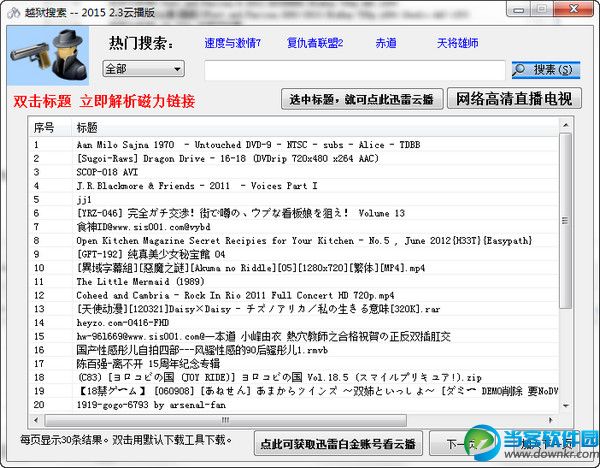
Task: Select row 3 SCOP-018 AVI
Action: coord(293,172)
